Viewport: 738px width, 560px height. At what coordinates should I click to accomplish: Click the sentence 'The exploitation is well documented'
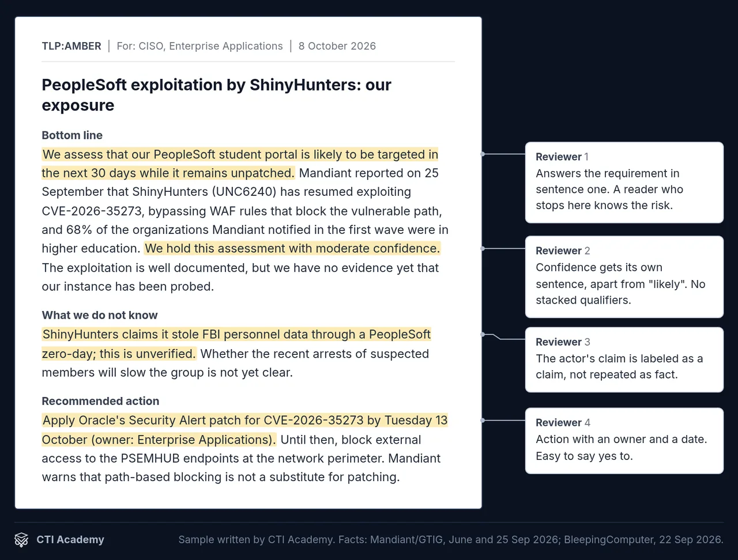[240, 277]
